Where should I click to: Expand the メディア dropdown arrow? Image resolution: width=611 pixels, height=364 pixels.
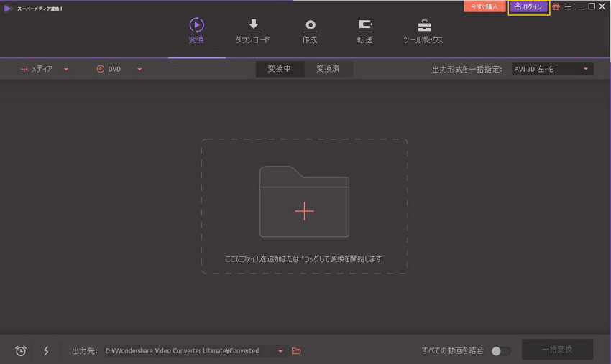[x=66, y=70]
